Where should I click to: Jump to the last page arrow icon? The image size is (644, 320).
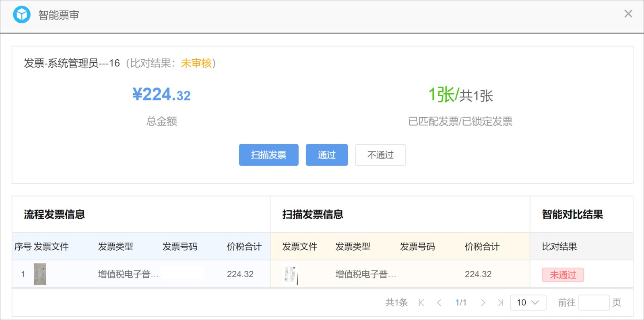click(x=500, y=303)
